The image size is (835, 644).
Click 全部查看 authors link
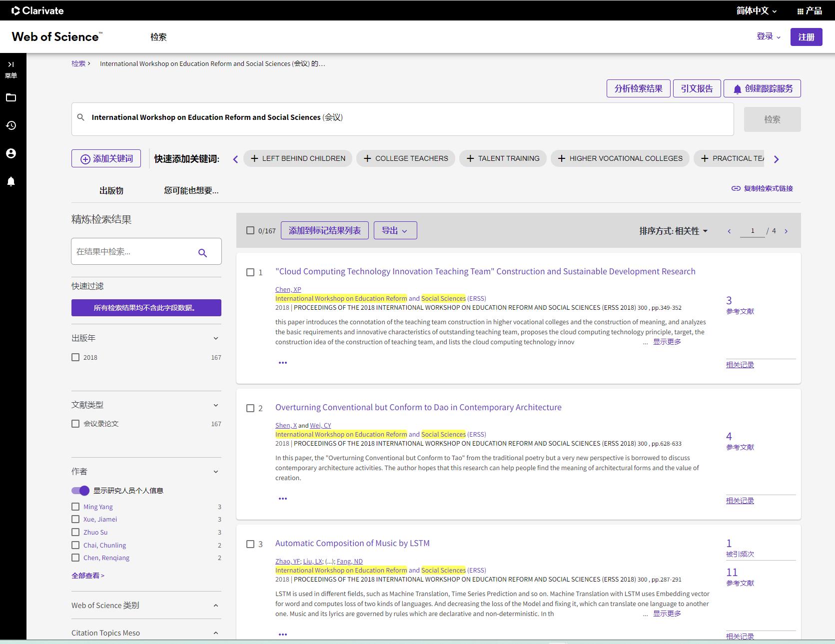[x=88, y=576]
